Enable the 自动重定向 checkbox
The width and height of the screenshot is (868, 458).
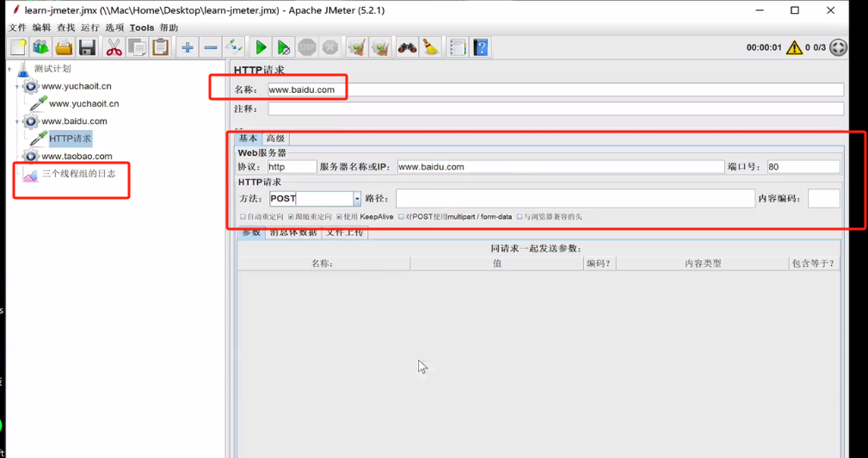(x=243, y=217)
